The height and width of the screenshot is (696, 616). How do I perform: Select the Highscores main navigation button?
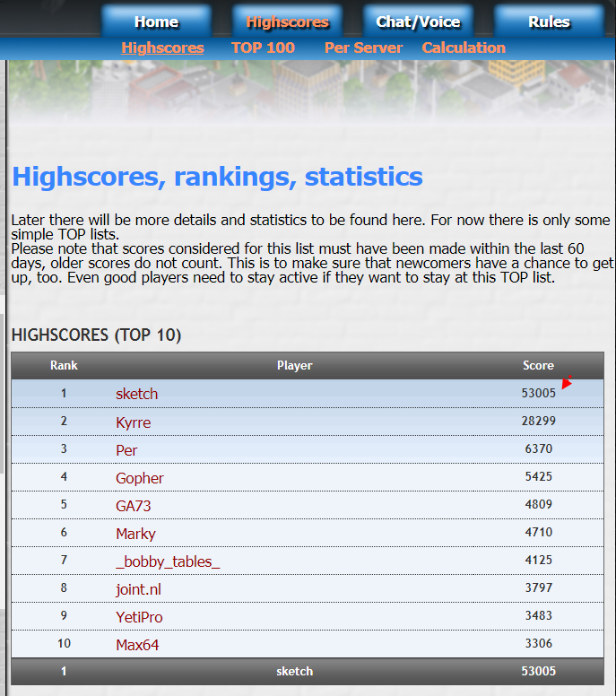287,22
